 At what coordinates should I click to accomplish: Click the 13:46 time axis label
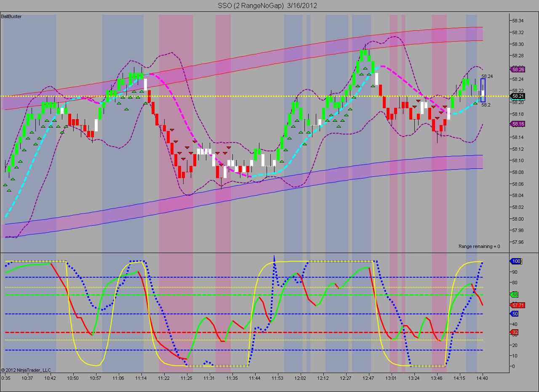[437, 378]
